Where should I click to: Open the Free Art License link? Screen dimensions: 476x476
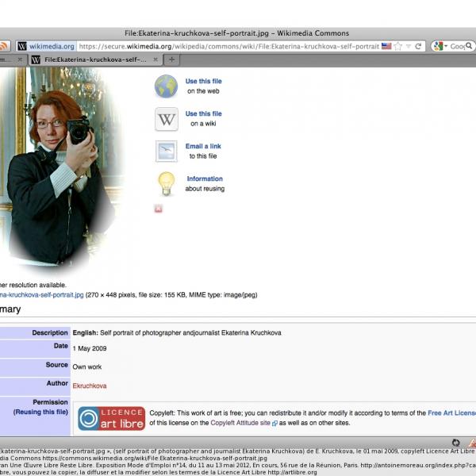451,413
